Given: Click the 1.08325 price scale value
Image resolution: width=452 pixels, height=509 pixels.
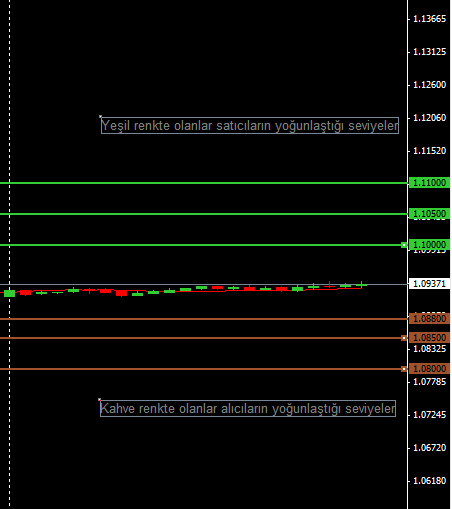Looking at the screenshot, I should tap(429, 349).
